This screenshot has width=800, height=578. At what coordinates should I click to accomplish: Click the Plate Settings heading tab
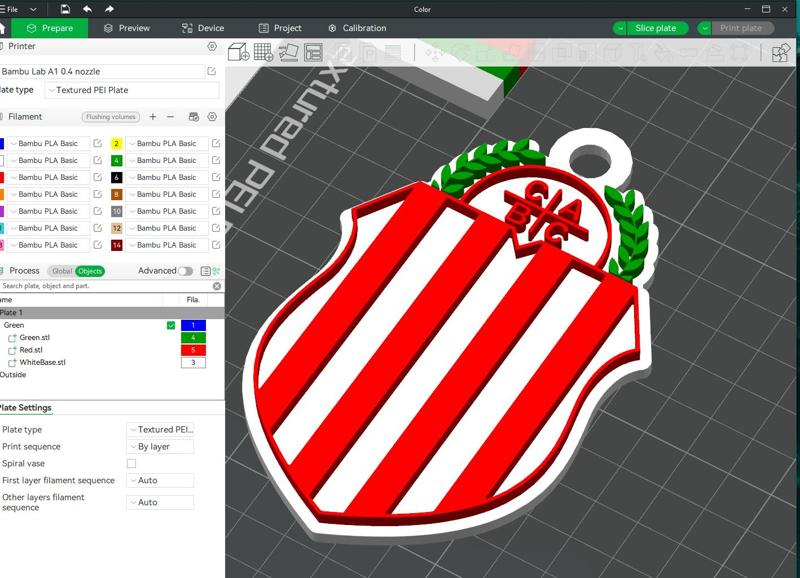[26, 408]
